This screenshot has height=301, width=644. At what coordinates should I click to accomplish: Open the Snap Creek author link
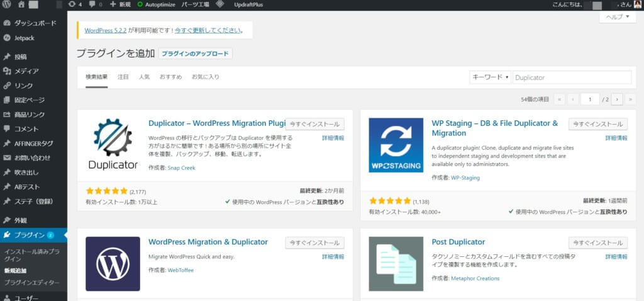coord(182,168)
